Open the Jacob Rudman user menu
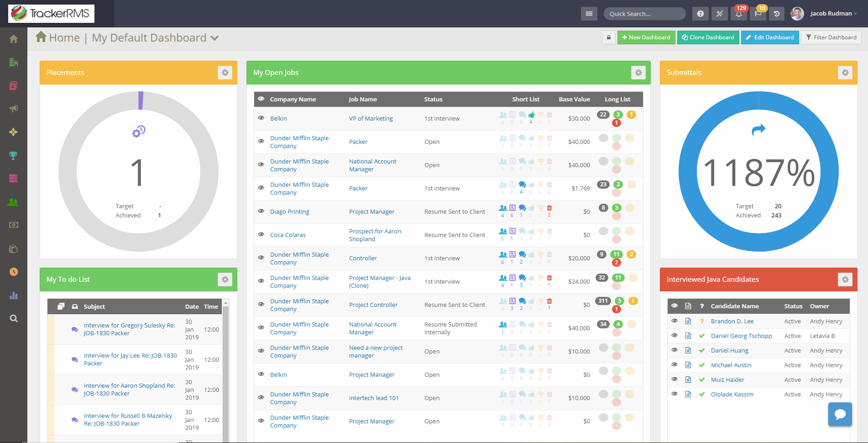 tap(833, 14)
